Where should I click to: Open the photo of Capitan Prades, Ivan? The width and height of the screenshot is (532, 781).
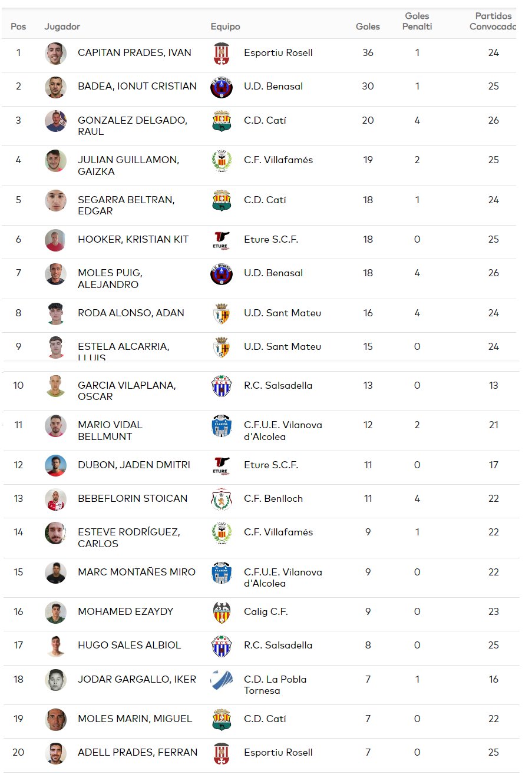[x=56, y=54]
